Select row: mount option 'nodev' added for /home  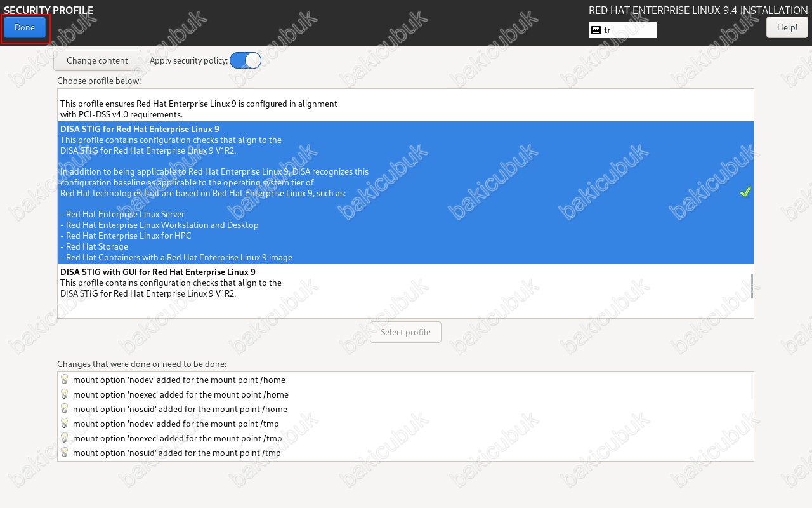point(404,380)
